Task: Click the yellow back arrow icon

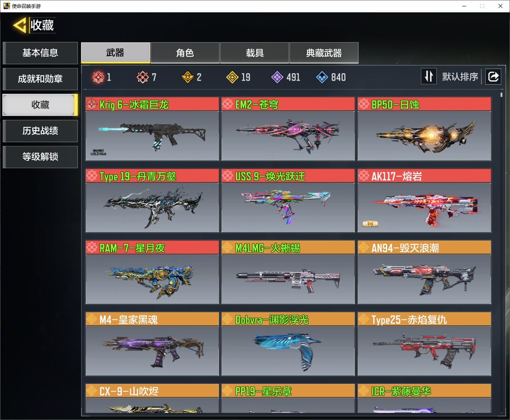Action: 20,25
